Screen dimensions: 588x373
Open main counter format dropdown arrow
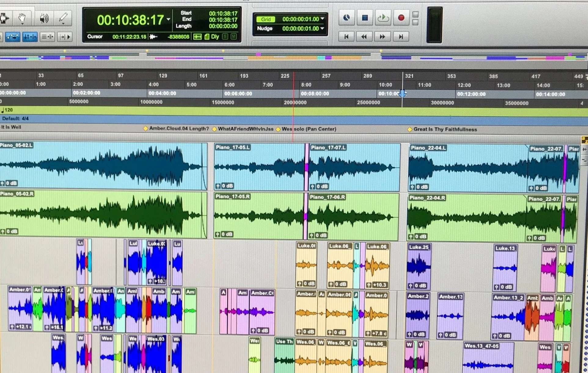168,19
